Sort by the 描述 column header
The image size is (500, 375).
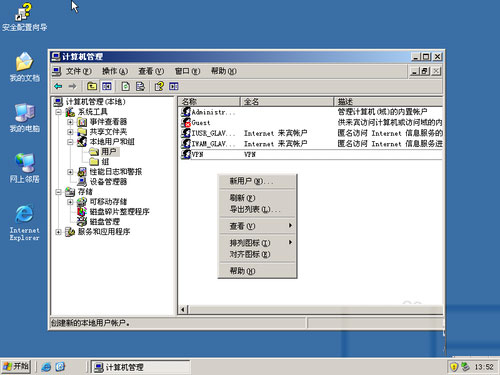tap(388, 102)
